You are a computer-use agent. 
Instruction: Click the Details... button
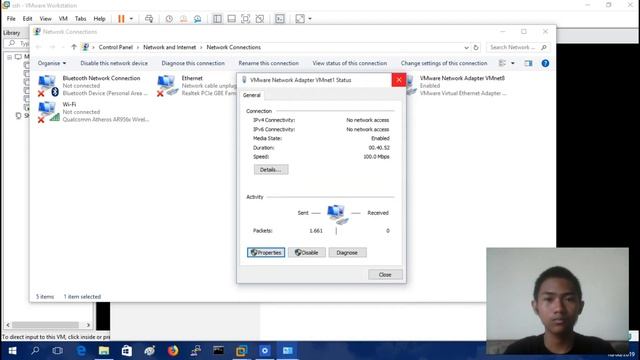(271, 169)
